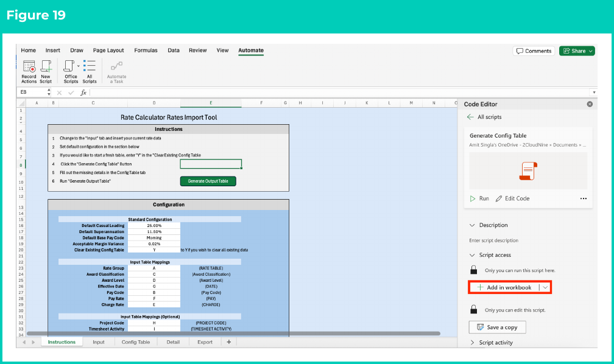Screen dimensions: 614x364
Task: Click Add in workbook
Action: tap(504, 287)
